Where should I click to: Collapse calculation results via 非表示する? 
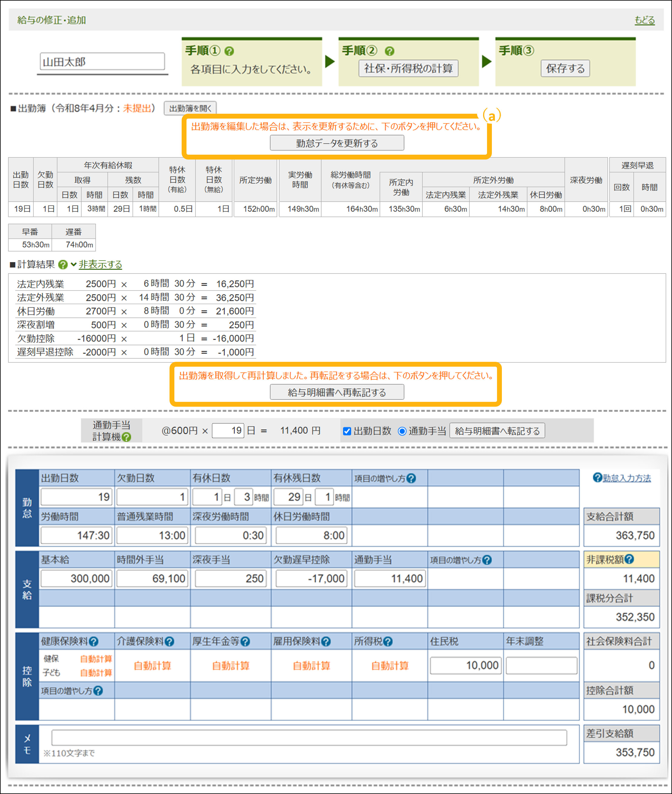pos(100,264)
